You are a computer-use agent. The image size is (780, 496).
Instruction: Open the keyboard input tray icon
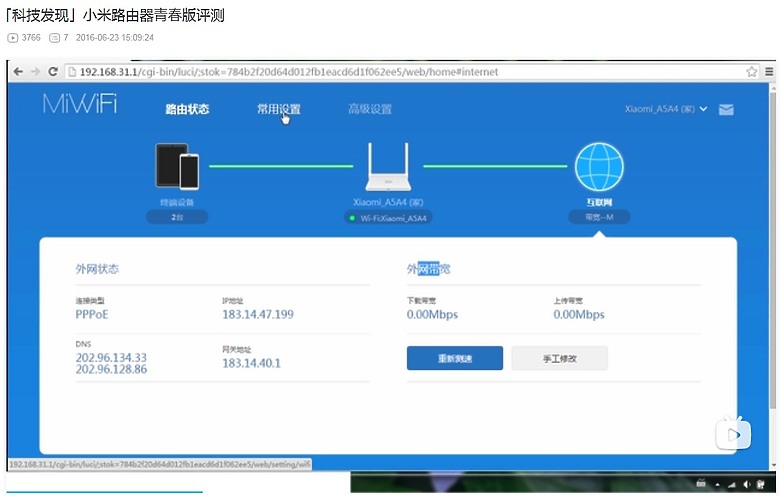click(701, 483)
